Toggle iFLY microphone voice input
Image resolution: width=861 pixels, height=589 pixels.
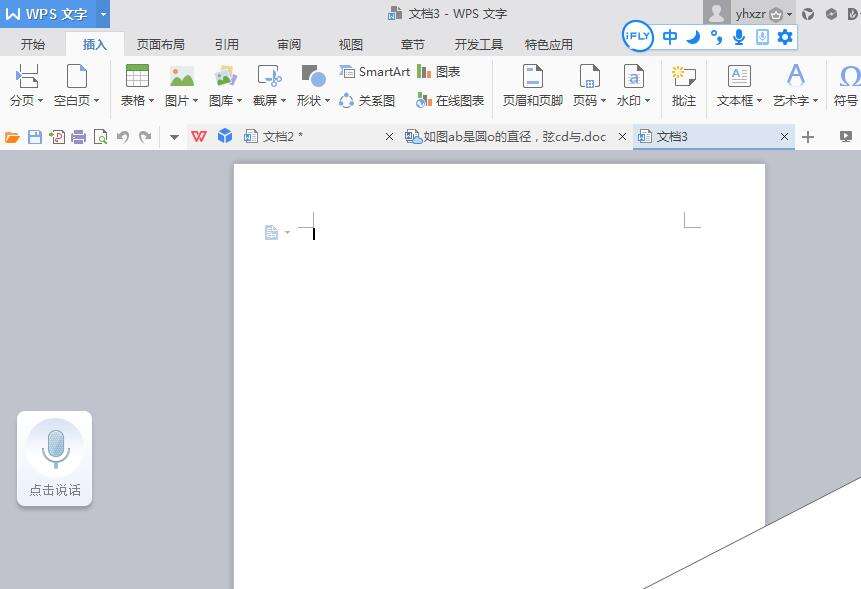pos(739,37)
